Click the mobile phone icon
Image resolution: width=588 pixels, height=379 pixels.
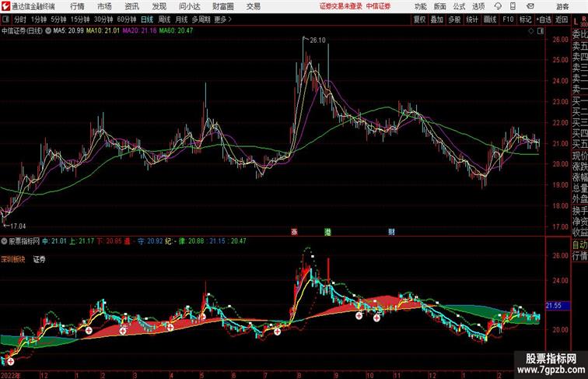click(513, 6)
